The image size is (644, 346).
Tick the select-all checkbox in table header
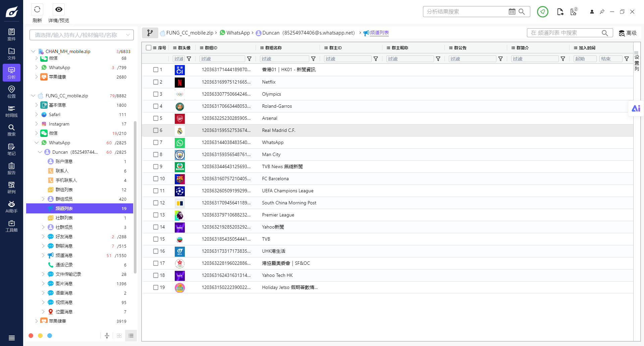(x=149, y=48)
